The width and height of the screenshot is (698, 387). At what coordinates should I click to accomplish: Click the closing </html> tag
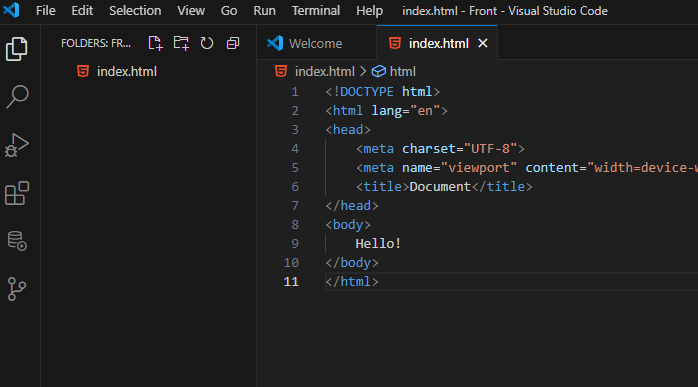coord(352,282)
